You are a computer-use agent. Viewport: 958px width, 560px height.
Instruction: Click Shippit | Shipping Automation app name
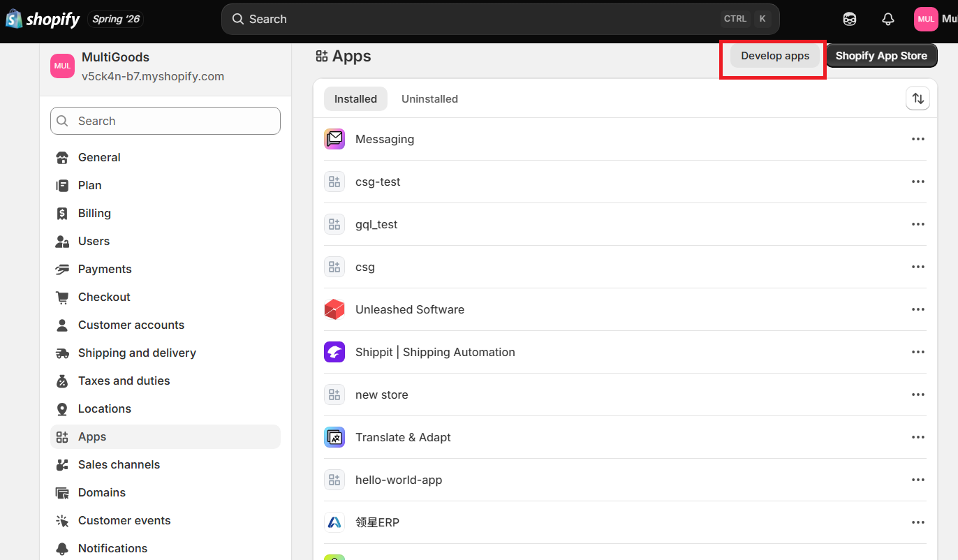435,352
